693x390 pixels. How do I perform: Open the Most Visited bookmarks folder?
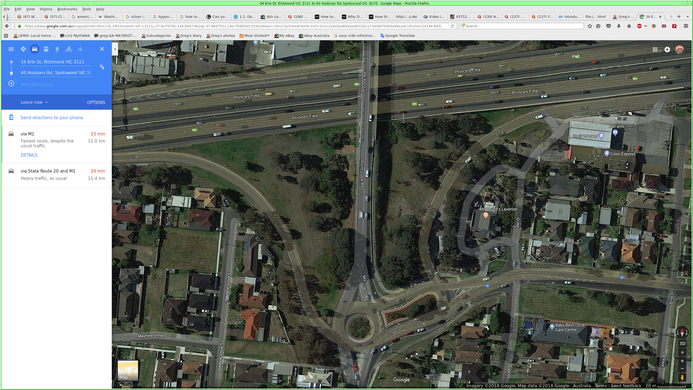pyautogui.click(x=255, y=35)
